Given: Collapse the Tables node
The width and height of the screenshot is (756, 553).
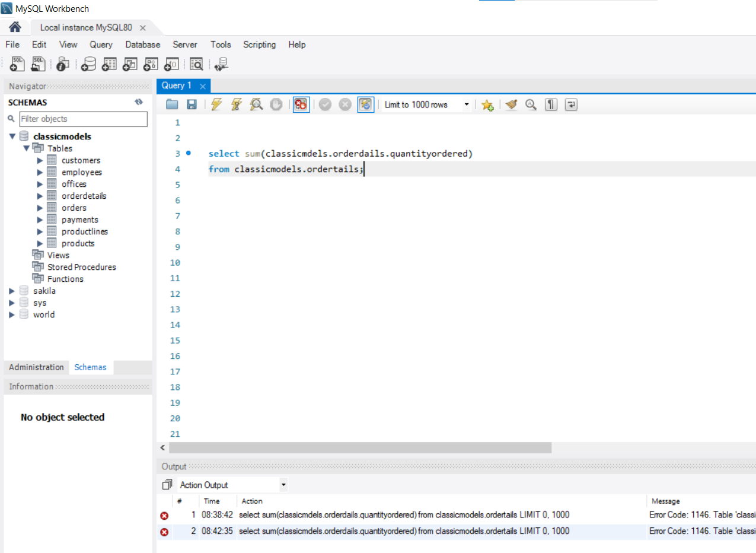Looking at the screenshot, I should pos(26,148).
